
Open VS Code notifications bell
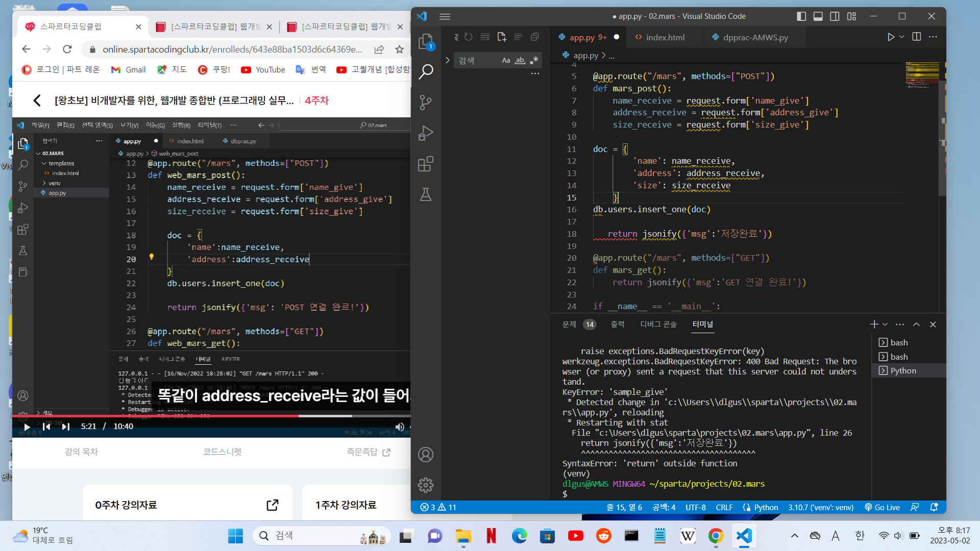(934, 507)
